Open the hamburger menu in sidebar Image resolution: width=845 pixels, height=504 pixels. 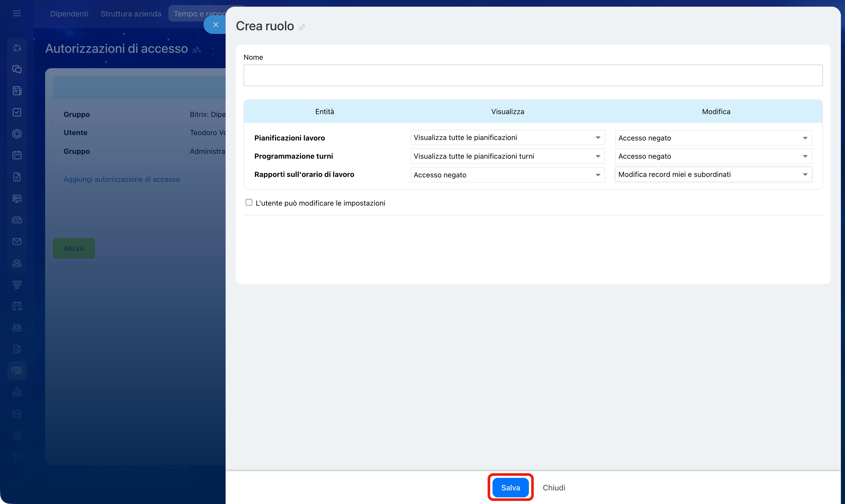pyautogui.click(x=17, y=13)
